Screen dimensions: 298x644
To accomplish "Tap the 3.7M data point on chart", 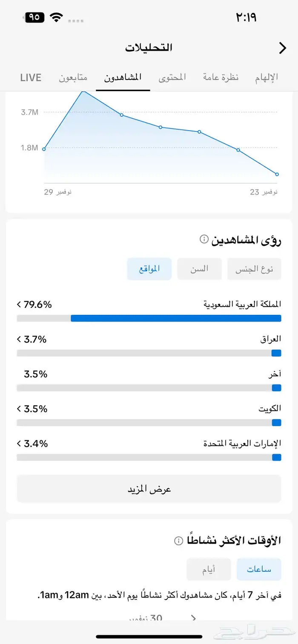I will [122, 115].
